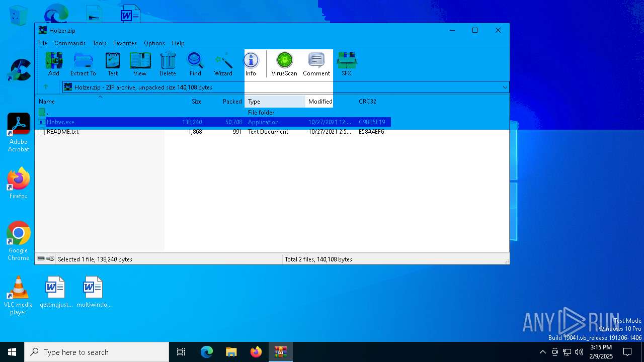Open the View toolbar icon
The width and height of the screenshot is (644, 362).
point(140,64)
